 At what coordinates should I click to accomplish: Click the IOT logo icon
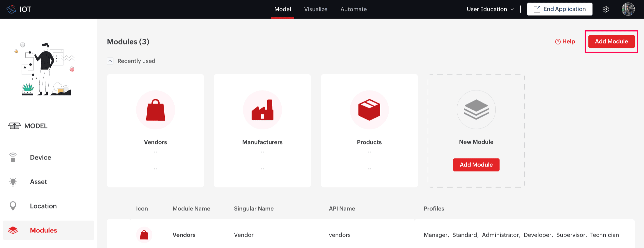(x=11, y=9)
